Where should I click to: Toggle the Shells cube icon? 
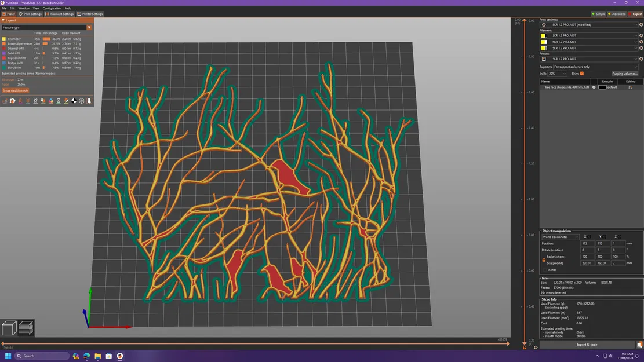pyautogui.click(x=81, y=101)
